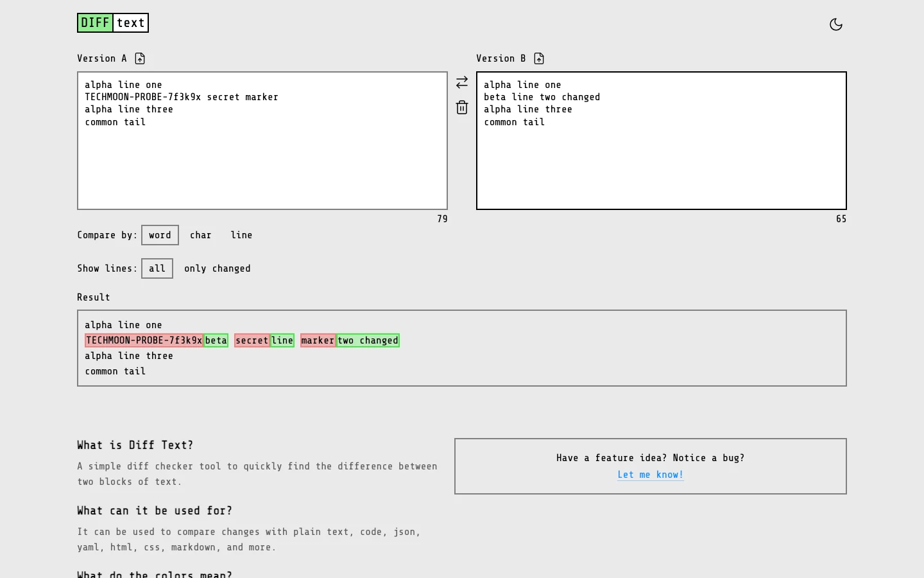Compare by line
Viewport: 924px width, 578px height.
pyautogui.click(x=241, y=235)
